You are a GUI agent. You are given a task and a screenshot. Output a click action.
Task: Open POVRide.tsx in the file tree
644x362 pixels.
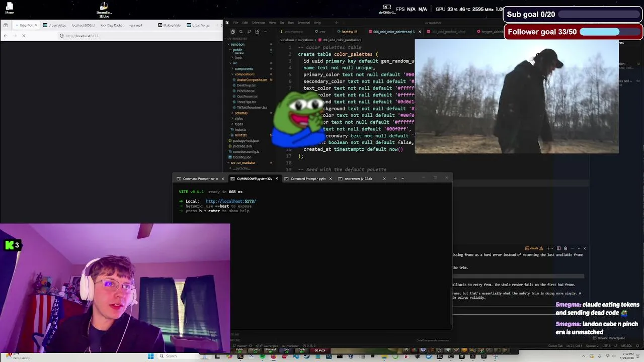246,91
